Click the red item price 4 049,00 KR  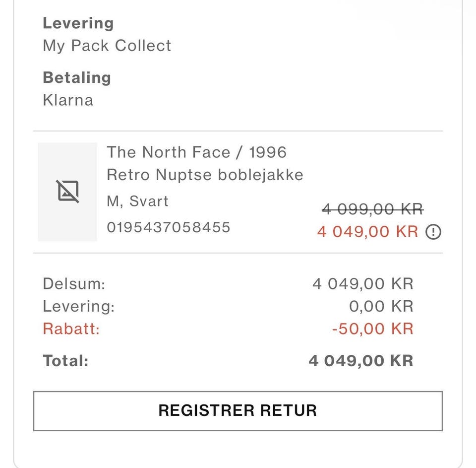[x=367, y=232]
